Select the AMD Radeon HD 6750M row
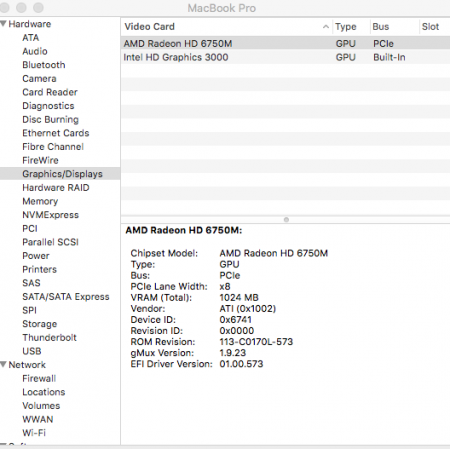450x449 pixels. pyautogui.click(x=285, y=44)
